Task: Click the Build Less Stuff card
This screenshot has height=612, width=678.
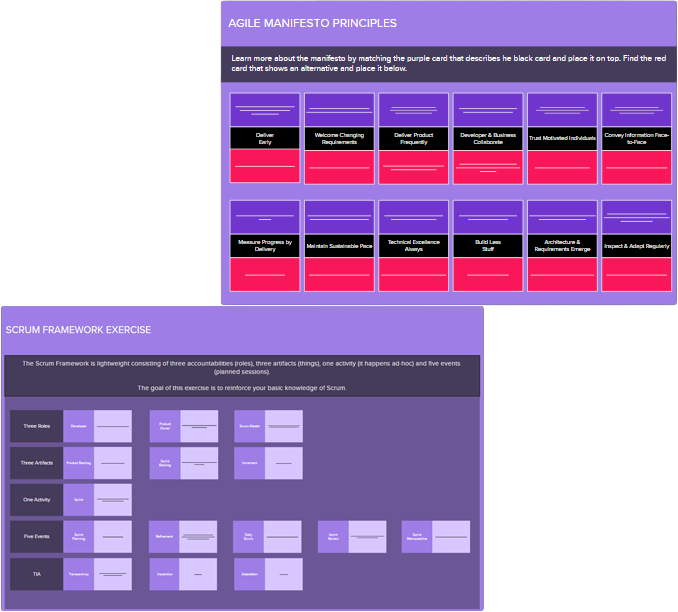Action: (488, 245)
